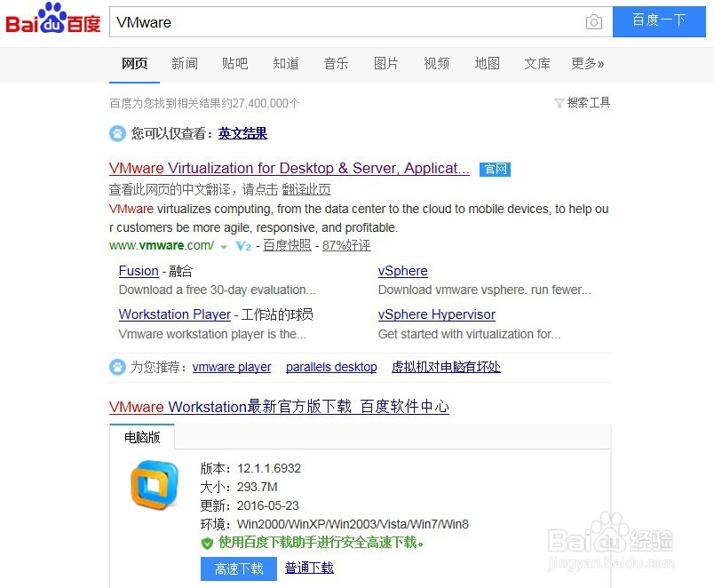Switch to the 图片 tab
714x588 pixels.
386,63
